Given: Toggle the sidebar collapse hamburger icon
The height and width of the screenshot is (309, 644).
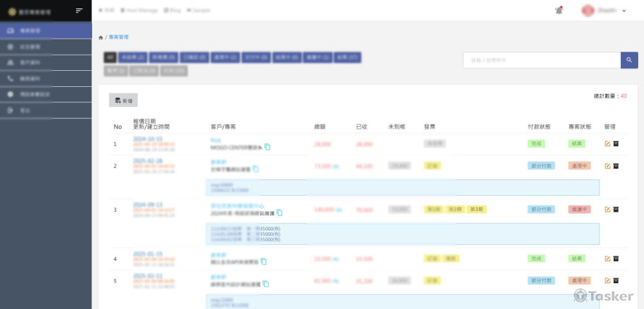Looking at the screenshot, I should pyautogui.click(x=79, y=10).
